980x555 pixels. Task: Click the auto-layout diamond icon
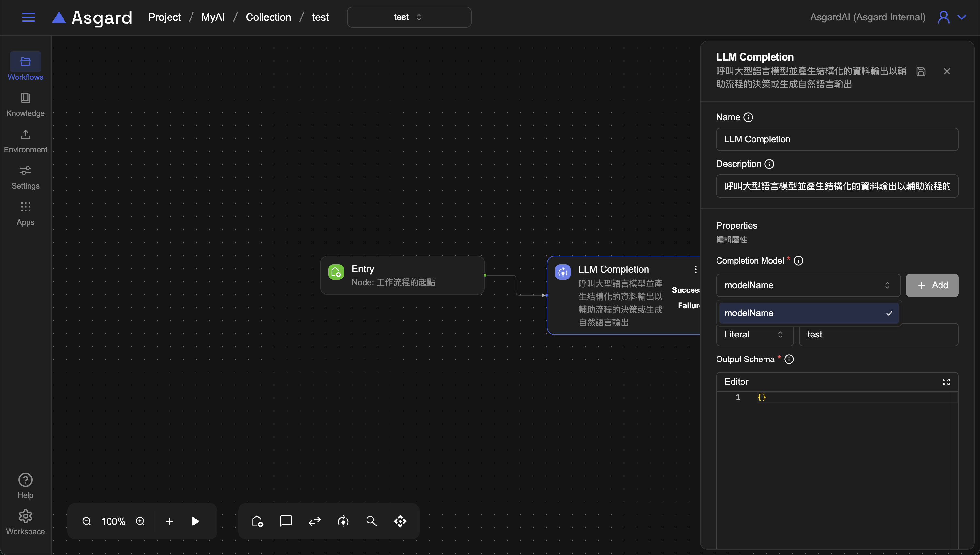[400, 521]
